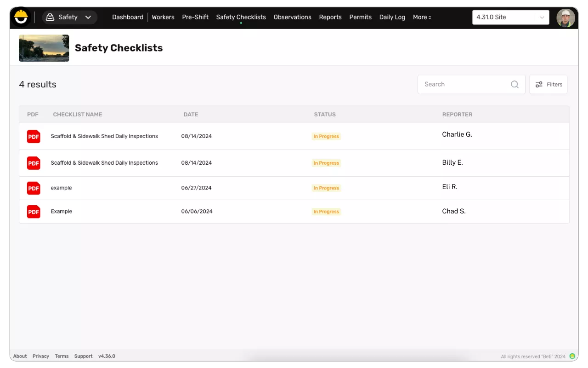Image resolution: width=588 pixels, height=368 pixels.
Task: Switch to the Permits tab
Action: 360,17
